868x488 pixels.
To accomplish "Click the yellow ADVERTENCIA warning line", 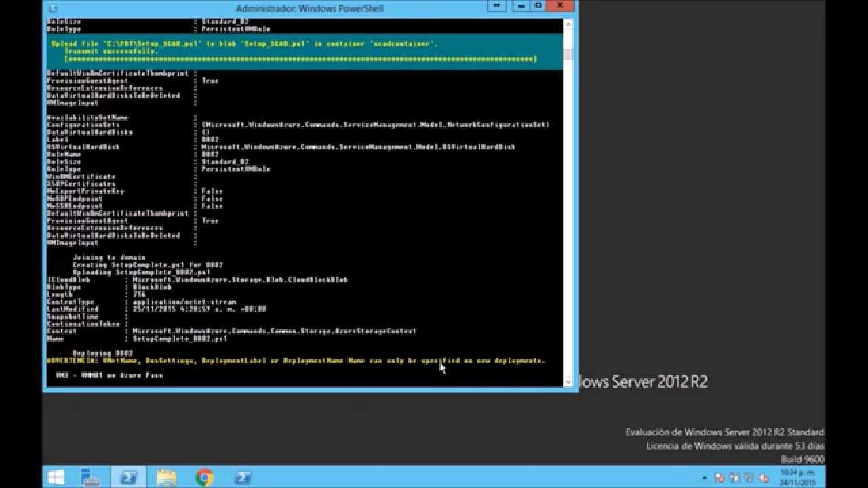I will [296, 361].
